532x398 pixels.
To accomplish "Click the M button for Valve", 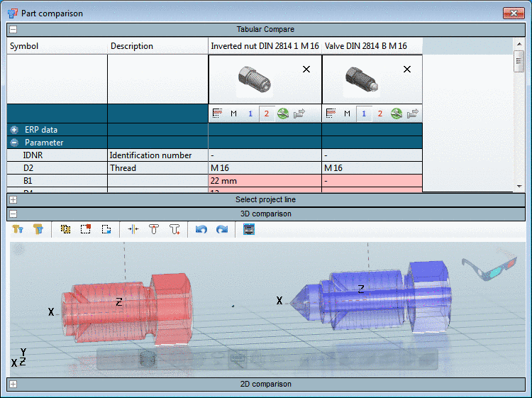I will coord(347,114).
